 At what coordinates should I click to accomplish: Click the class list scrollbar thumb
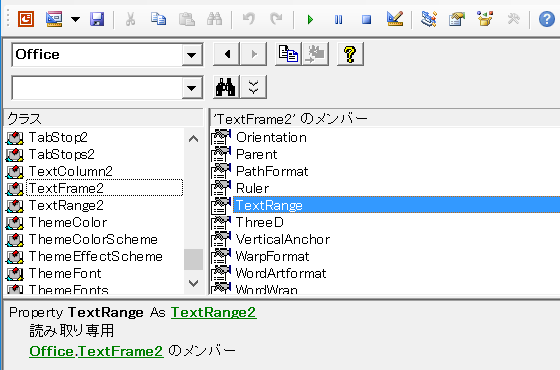coord(193,259)
